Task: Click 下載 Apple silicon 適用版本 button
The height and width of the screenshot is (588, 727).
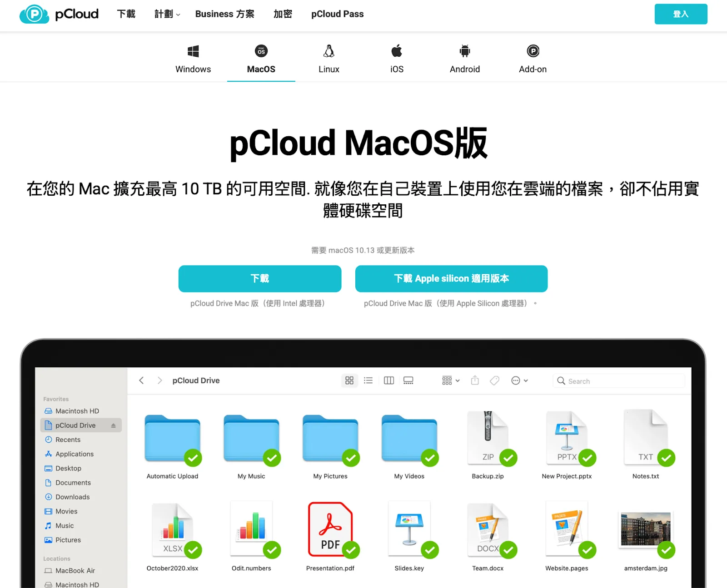Action: tap(451, 278)
